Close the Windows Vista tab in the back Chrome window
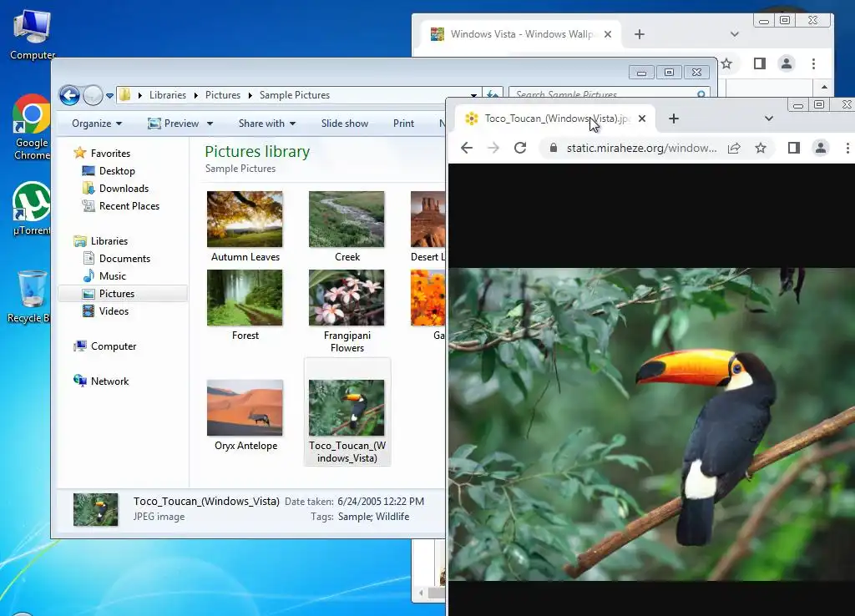Screen dimensions: 855x616 [x=608, y=34]
